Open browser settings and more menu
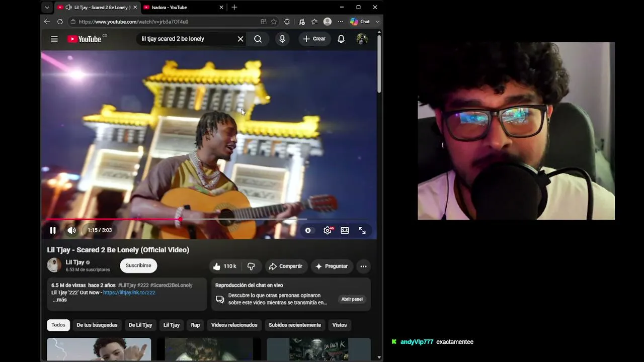This screenshot has height=362, width=644. click(341, 22)
